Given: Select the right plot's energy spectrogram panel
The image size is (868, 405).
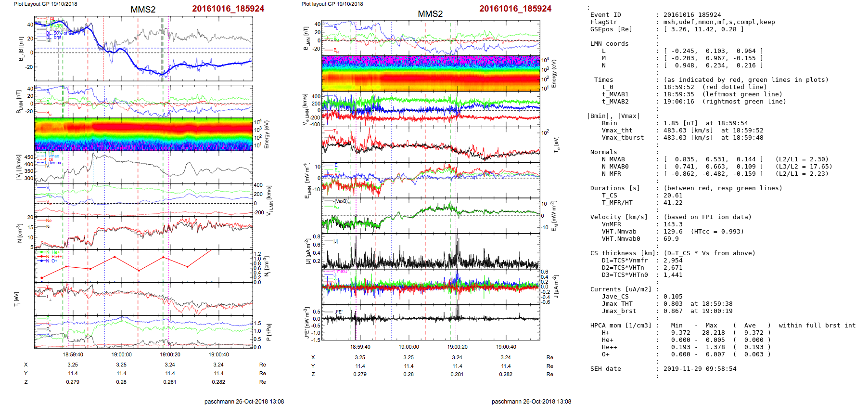Looking at the screenshot, I should [431, 73].
